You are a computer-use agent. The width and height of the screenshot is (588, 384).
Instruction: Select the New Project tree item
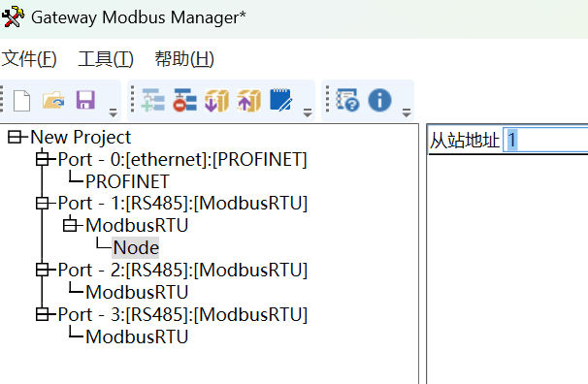pyautogui.click(x=81, y=137)
